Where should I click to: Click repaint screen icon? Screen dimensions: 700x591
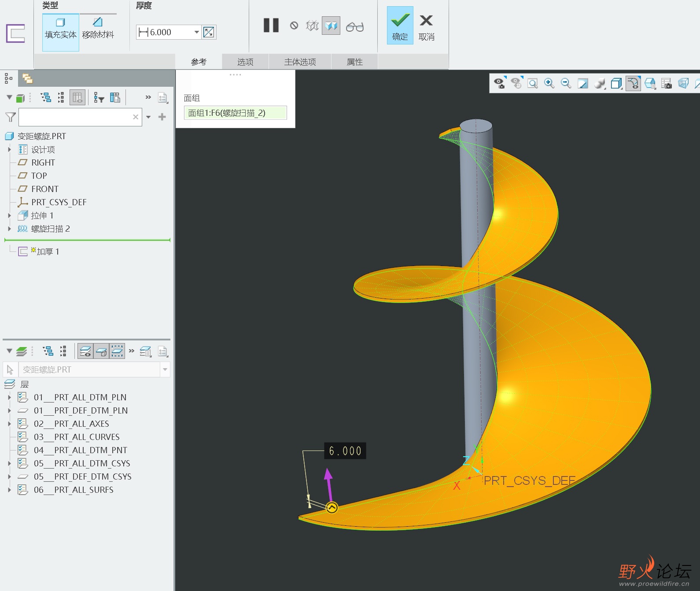pyautogui.click(x=583, y=83)
